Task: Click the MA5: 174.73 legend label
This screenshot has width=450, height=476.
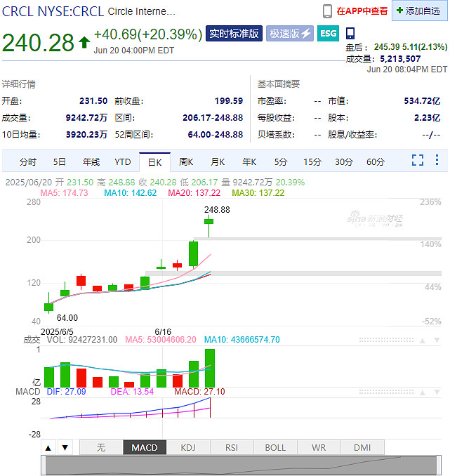Action: [x=64, y=193]
